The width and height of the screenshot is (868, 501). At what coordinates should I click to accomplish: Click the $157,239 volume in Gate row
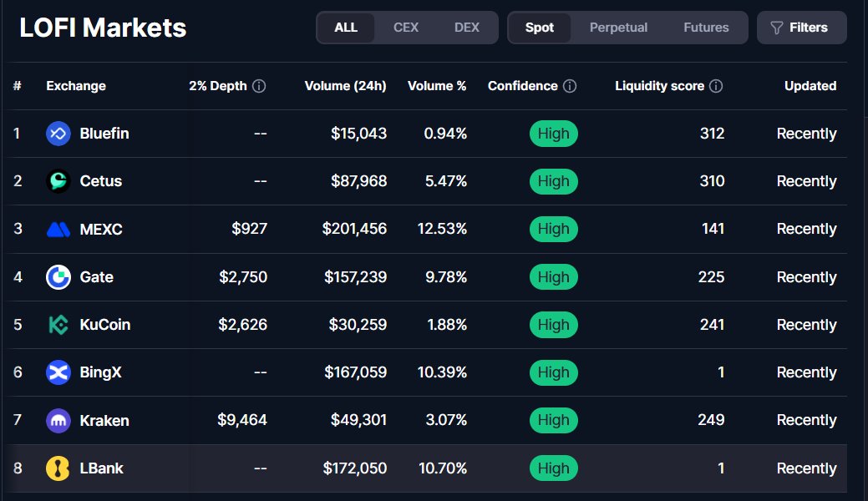pyautogui.click(x=355, y=276)
